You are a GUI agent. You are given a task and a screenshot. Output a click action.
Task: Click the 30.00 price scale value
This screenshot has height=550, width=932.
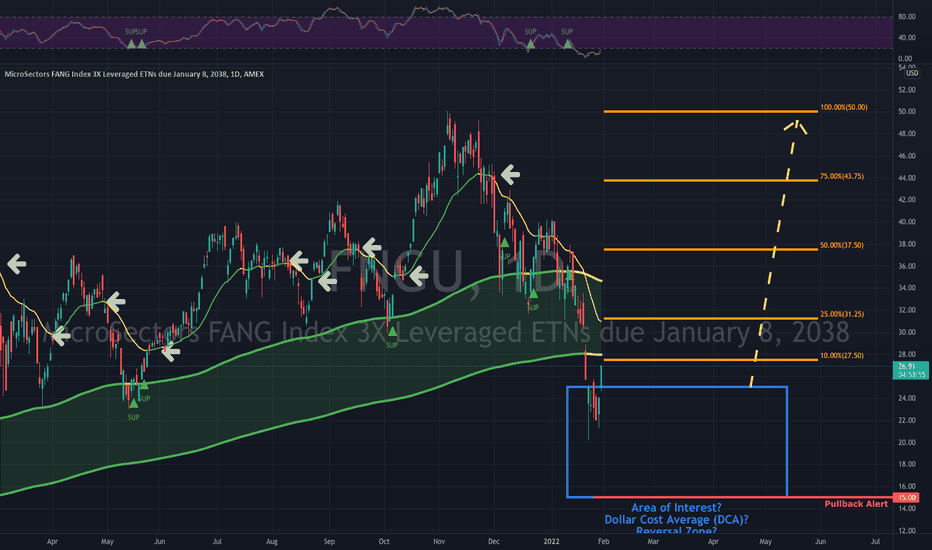tap(907, 332)
